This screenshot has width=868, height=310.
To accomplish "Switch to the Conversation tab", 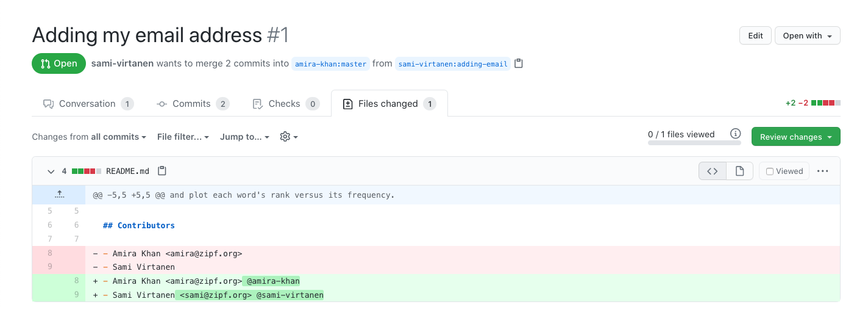I will pos(88,104).
